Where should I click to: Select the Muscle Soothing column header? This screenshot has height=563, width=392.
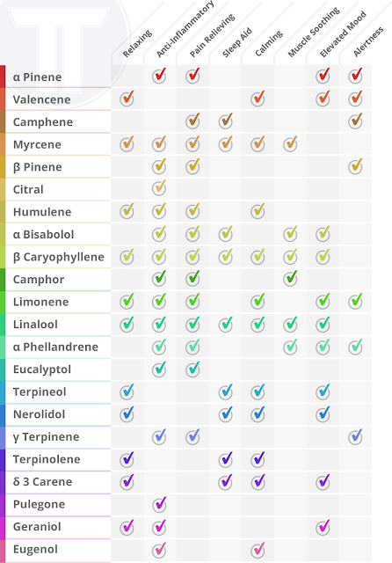click(x=314, y=33)
